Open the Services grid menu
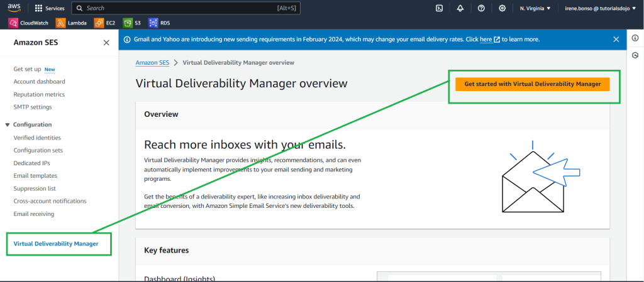Image resolution: width=644 pixels, height=282 pixels. pyautogui.click(x=38, y=8)
